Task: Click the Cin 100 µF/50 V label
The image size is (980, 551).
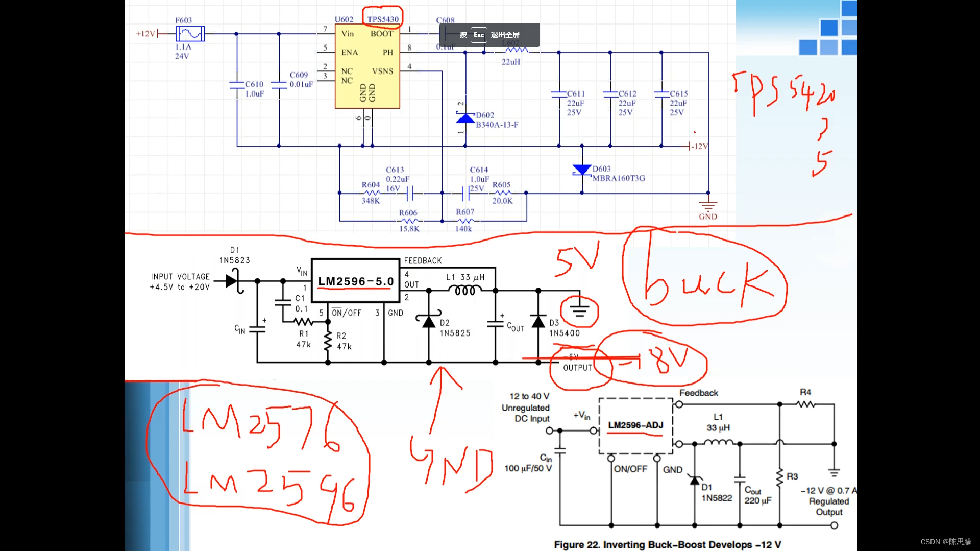Action: click(529, 463)
